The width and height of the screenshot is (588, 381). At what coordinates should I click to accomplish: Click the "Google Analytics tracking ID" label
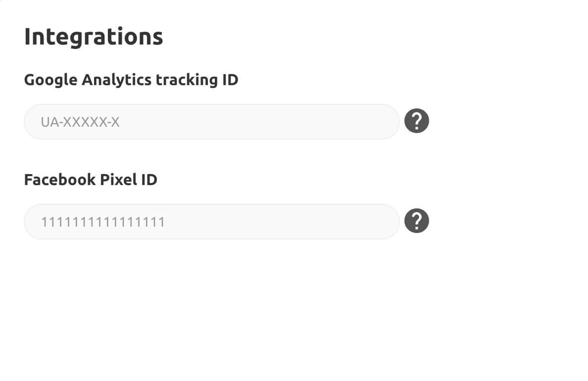pos(131,80)
